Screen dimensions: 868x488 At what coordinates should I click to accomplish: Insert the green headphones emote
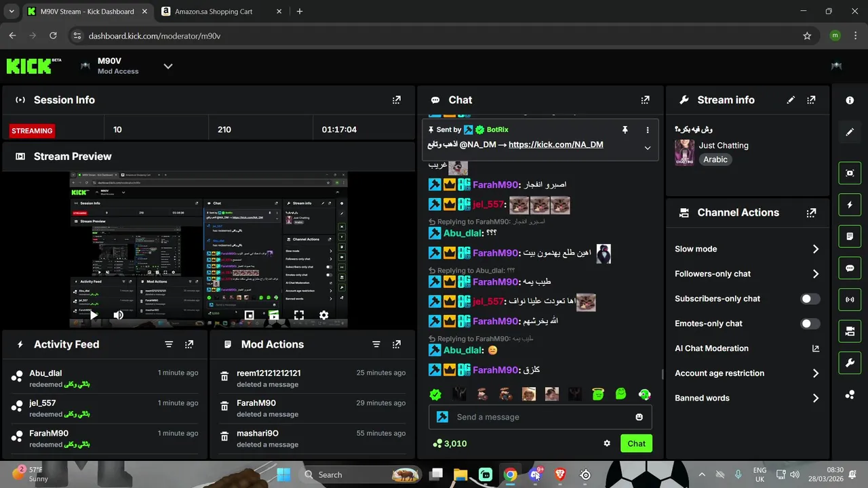[x=644, y=394]
